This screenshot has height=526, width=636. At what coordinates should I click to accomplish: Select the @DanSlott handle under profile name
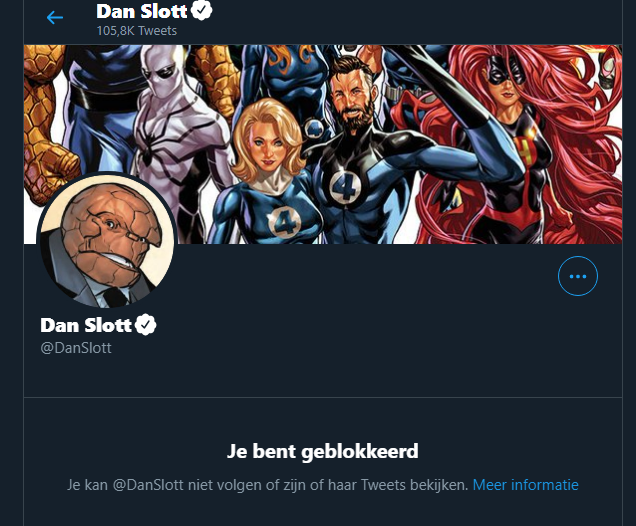76,348
